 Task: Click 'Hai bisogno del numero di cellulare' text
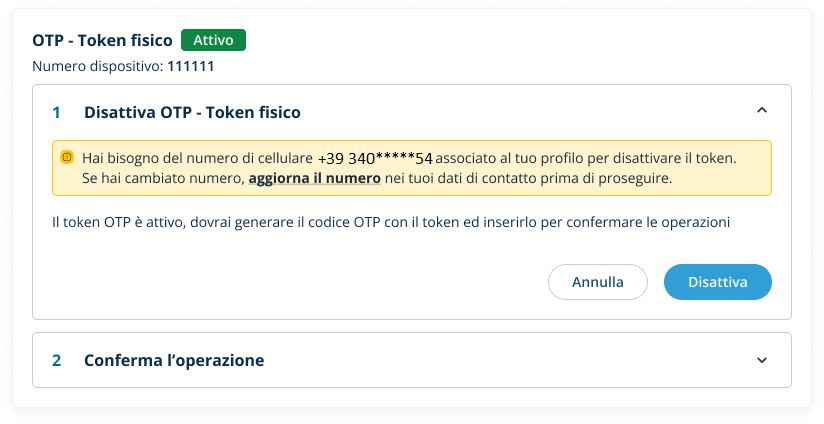pyautogui.click(x=197, y=158)
